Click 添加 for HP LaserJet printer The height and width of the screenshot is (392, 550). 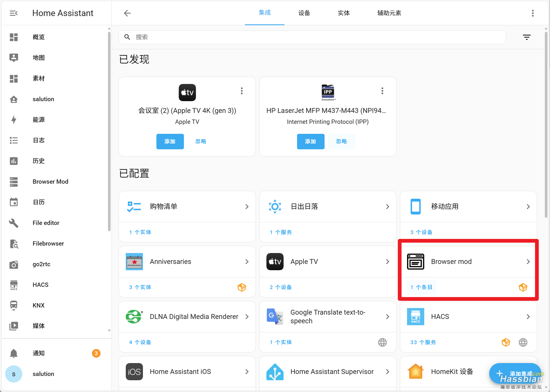click(x=311, y=142)
